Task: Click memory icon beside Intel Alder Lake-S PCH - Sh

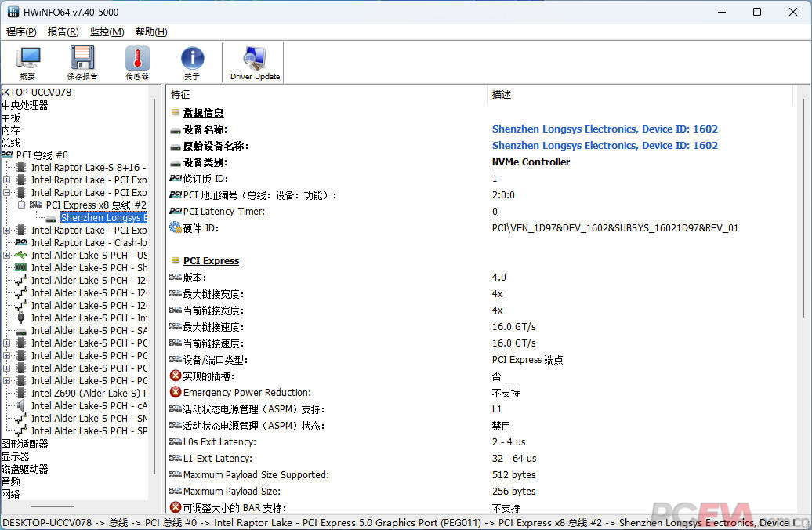Action: coord(21,268)
